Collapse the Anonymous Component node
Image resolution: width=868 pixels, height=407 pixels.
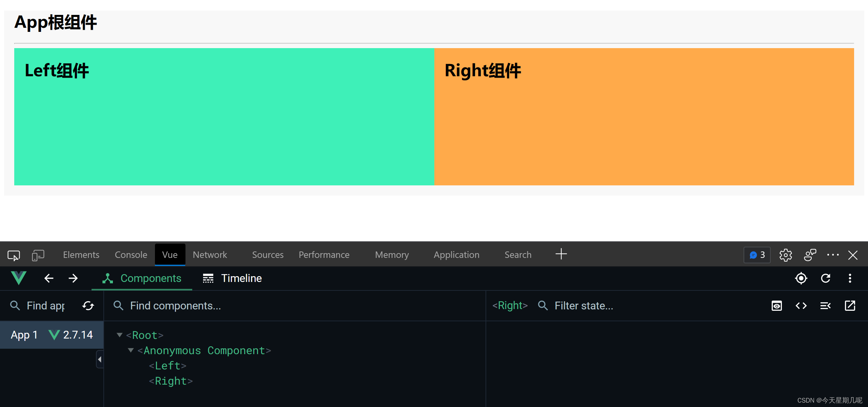[x=131, y=350]
